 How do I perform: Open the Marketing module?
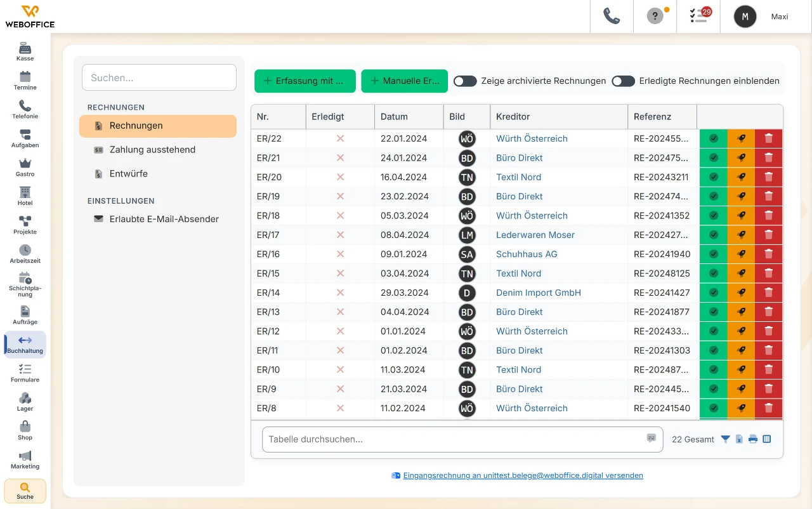[25, 460]
